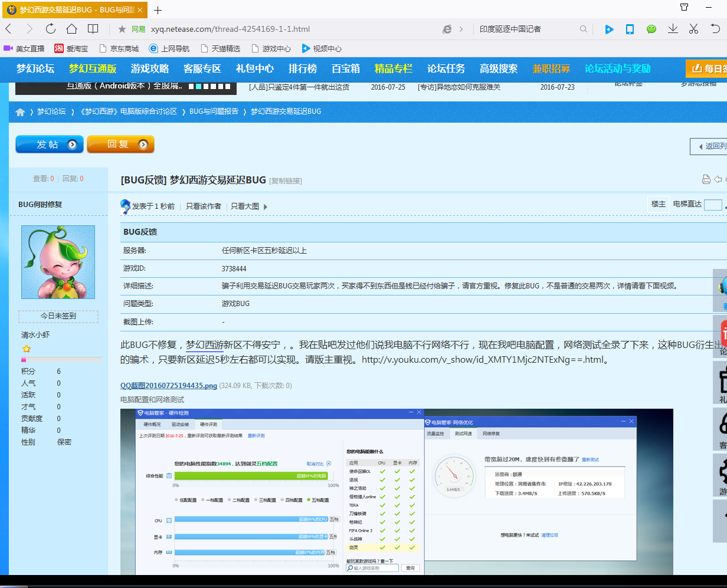Select 精品专栏 nav item
This screenshot has width=727, height=588.
(x=394, y=68)
